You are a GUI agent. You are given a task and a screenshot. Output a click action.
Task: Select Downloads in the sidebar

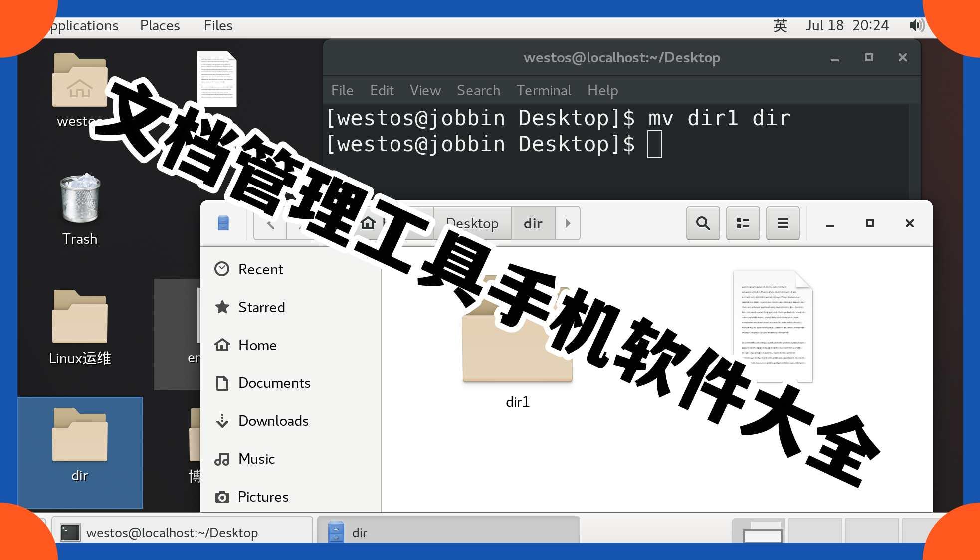click(273, 421)
